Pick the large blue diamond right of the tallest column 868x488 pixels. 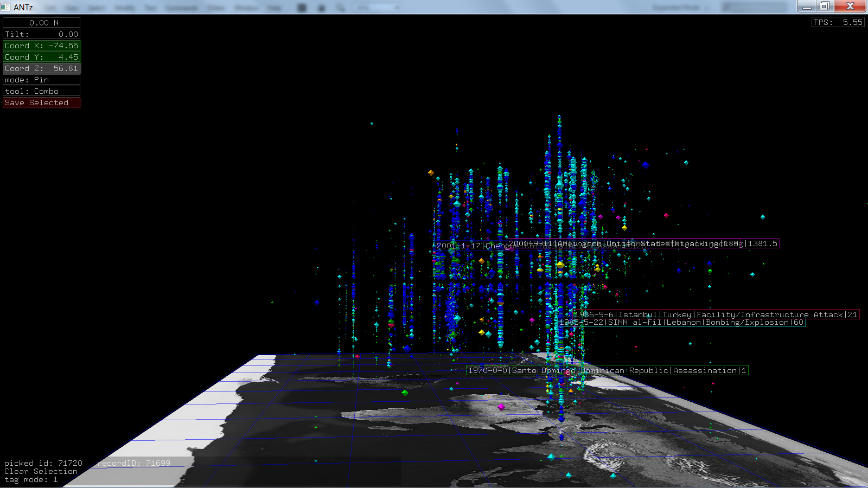tap(645, 165)
